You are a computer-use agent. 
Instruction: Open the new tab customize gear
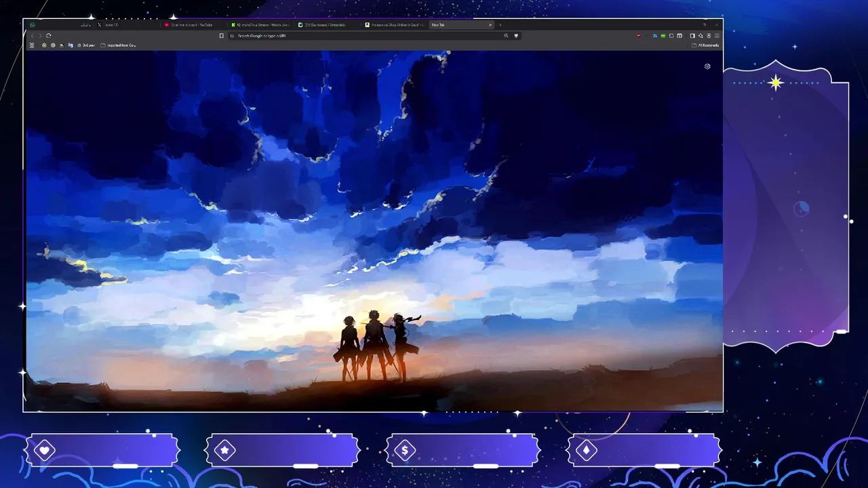tap(707, 66)
